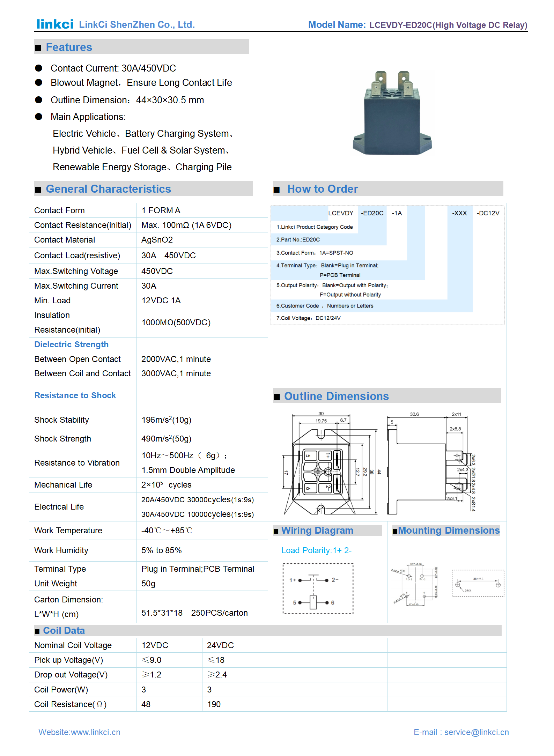Click the Coil Data section heading
The height and width of the screenshot is (756, 554).
click(64, 630)
